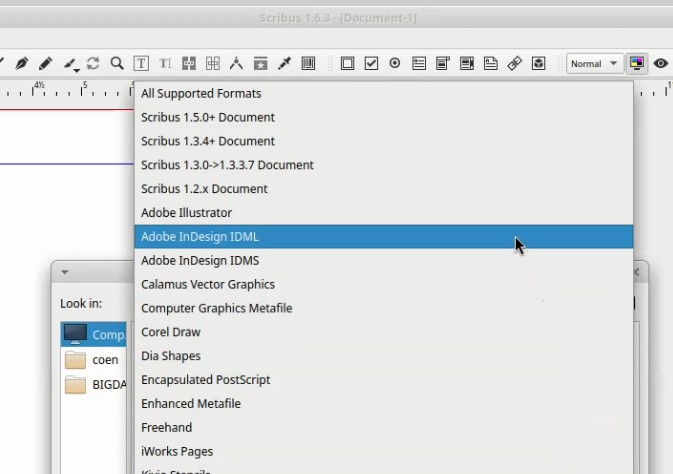Select Encapsulated PostScript file format
The width and height of the screenshot is (673, 474).
(x=205, y=380)
